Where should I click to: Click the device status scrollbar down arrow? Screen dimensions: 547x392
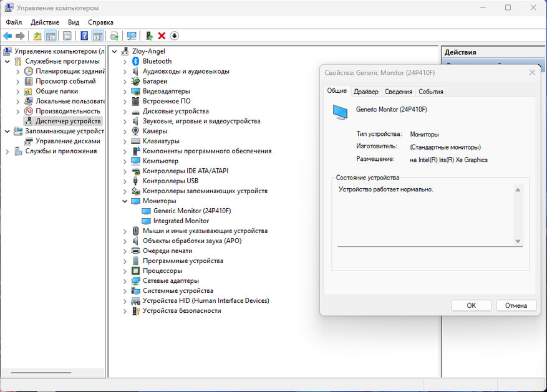point(518,241)
